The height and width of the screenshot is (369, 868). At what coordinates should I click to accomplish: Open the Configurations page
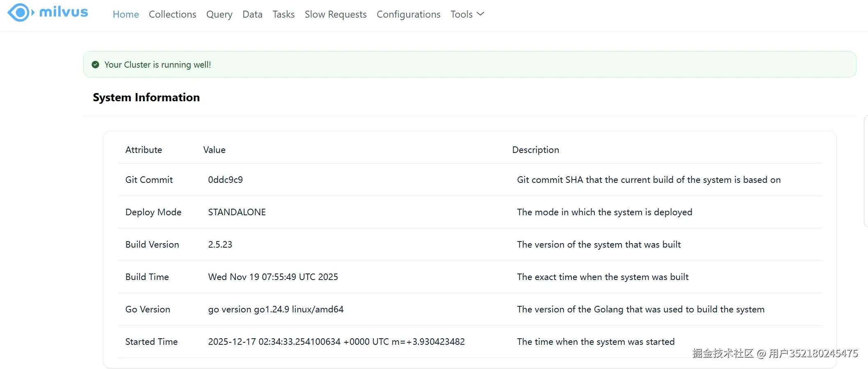pos(408,14)
